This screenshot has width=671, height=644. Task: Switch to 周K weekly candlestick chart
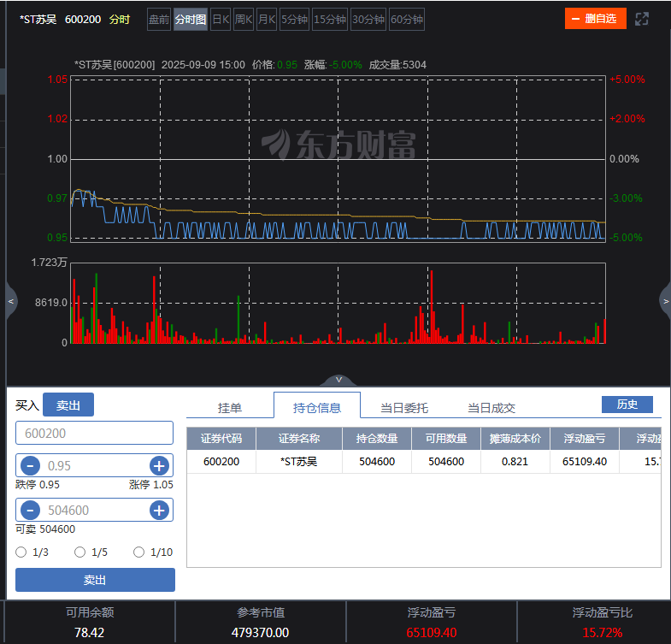[244, 20]
